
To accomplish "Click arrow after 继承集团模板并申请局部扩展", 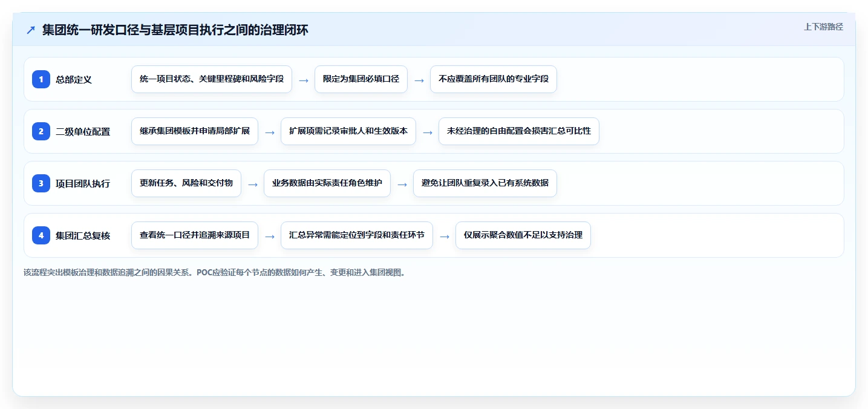I will [x=270, y=132].
